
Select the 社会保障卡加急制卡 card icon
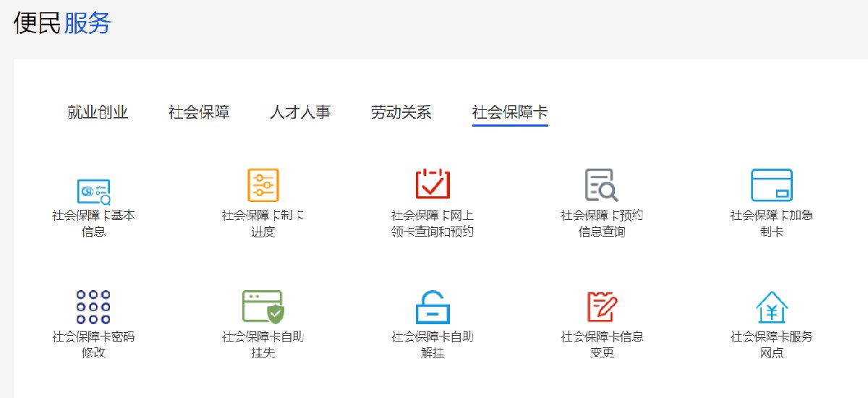click(771, 185)
